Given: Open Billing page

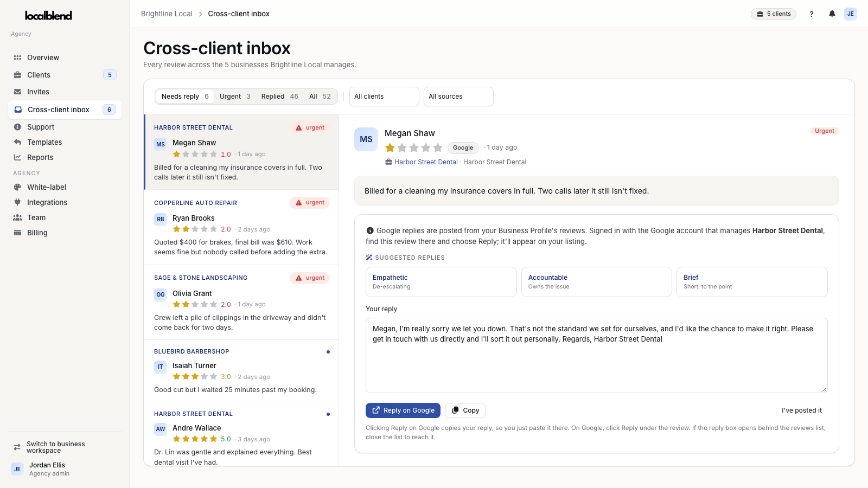Looking at the screenshot, I should (65, 233).
